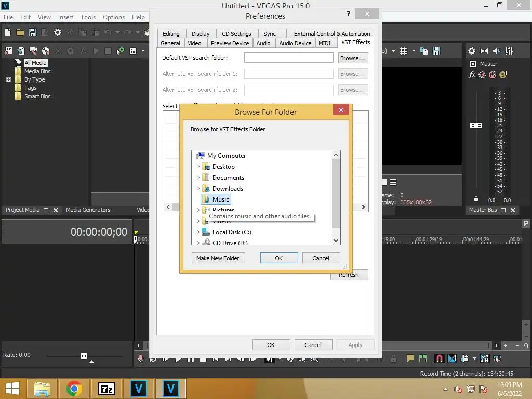Click Cancel in Browse For Folder dialog
This screenshot has width=532, height=399.
tap(321, 258)
